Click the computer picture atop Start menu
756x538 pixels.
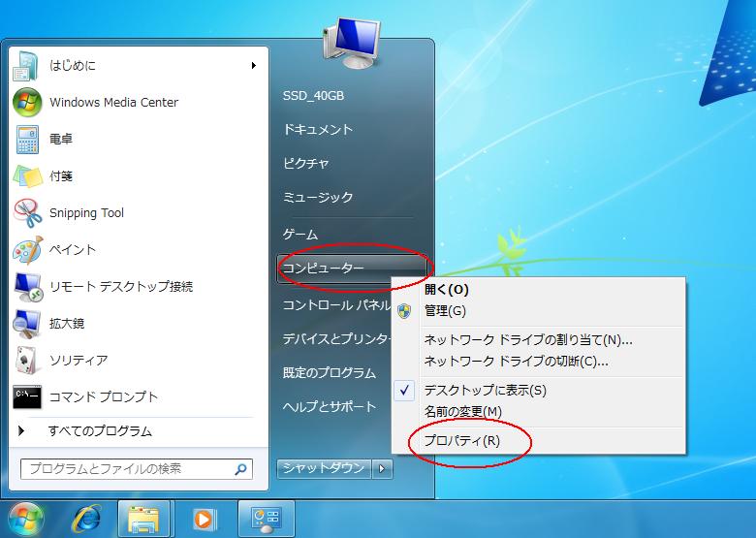(x=353, y=43)
